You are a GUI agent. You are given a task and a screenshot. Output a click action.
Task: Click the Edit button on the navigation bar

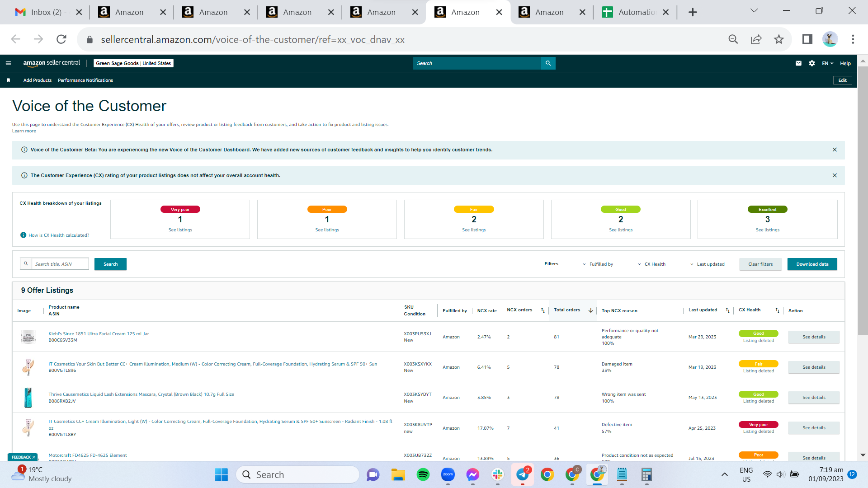point(843,80)
